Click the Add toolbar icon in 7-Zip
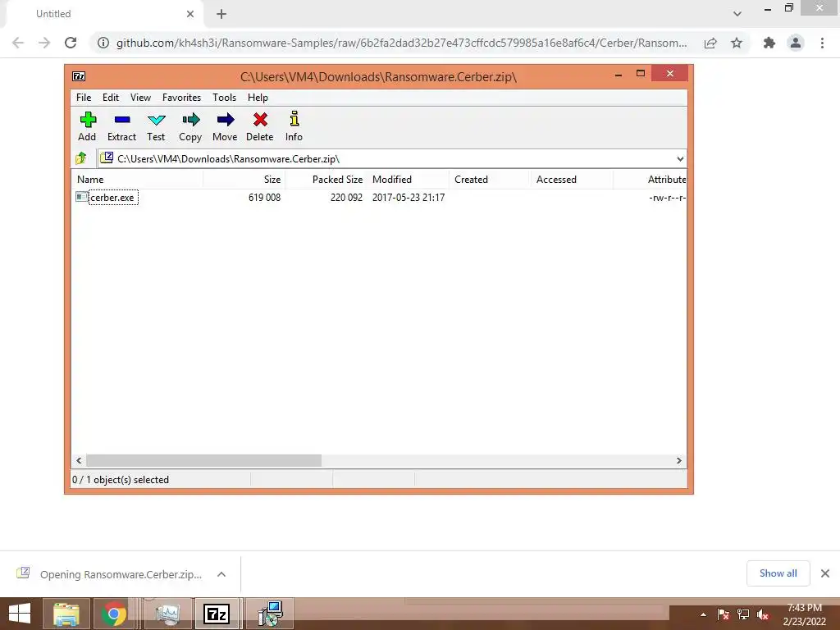The width and height of the screenshot is (840, 630). point(87,126)
